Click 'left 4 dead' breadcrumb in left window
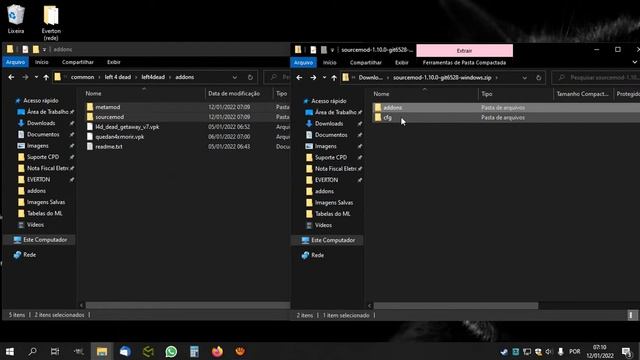This screenshot has height=360, width=640. (118, 77)
